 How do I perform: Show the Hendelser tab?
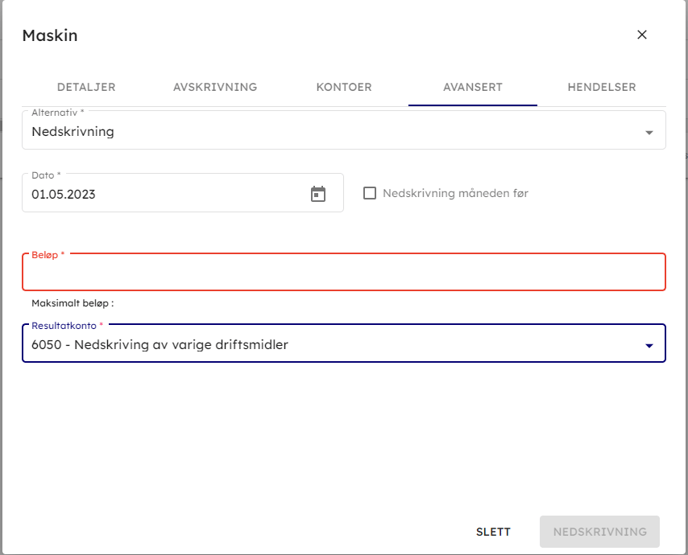(x=601, y=87)
